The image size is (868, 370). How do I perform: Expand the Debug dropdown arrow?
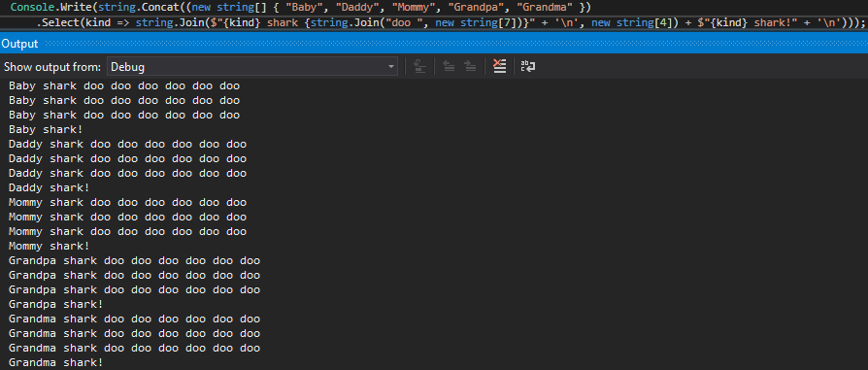click(x=391, y=67)
